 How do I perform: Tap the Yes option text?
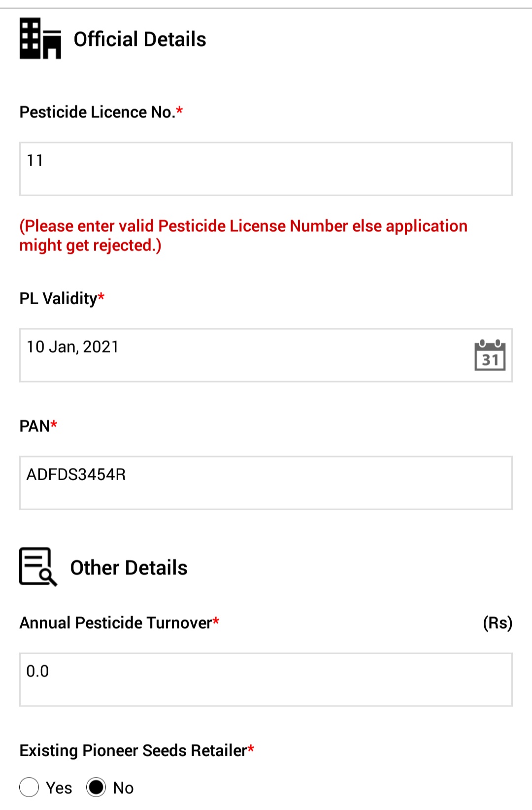coord(59,788)
